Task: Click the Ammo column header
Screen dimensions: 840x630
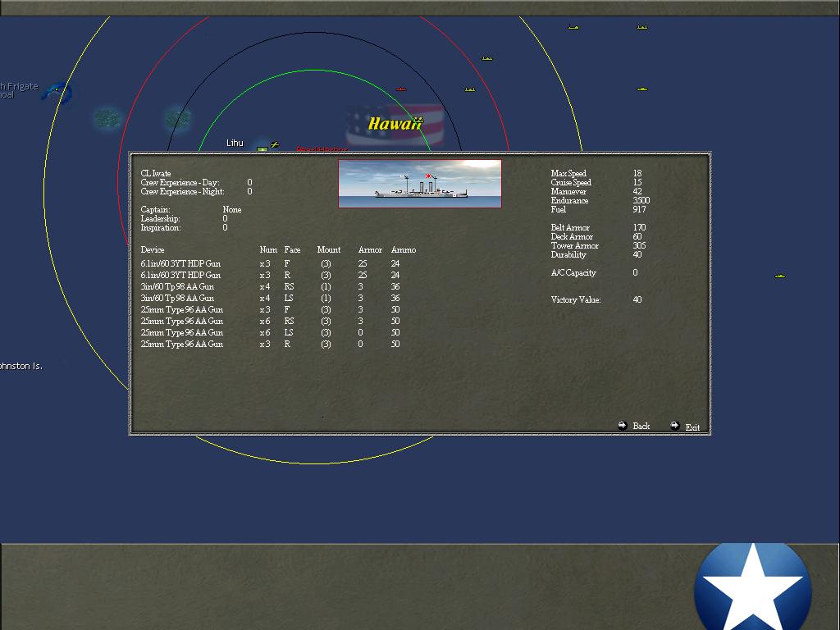Action: (404, 249)
